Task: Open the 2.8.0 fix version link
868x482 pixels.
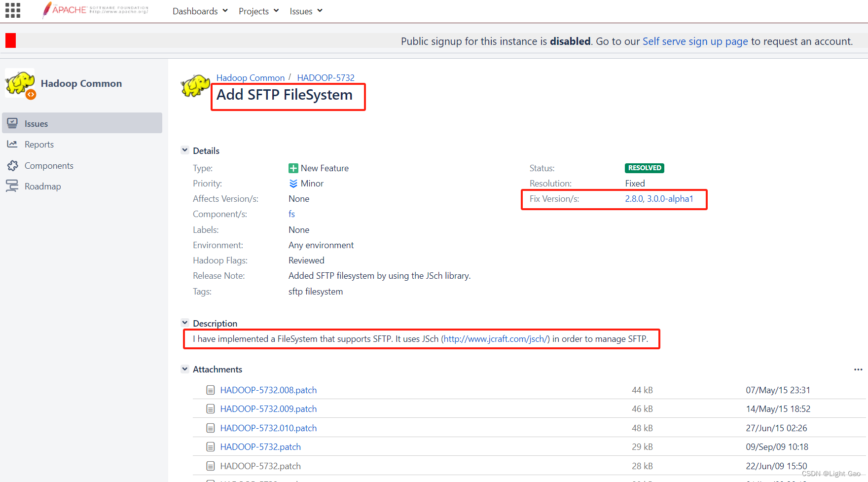Action: click(x=633, y=198)
